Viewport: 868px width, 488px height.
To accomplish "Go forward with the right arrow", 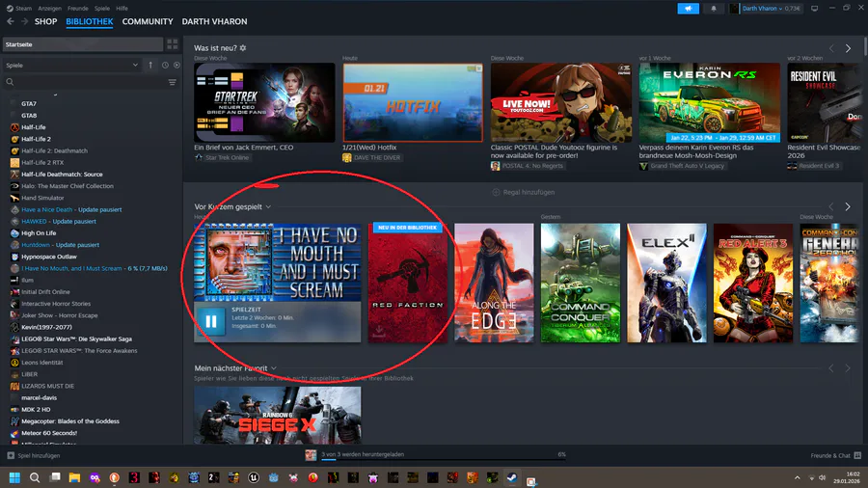I will (24, 21).
